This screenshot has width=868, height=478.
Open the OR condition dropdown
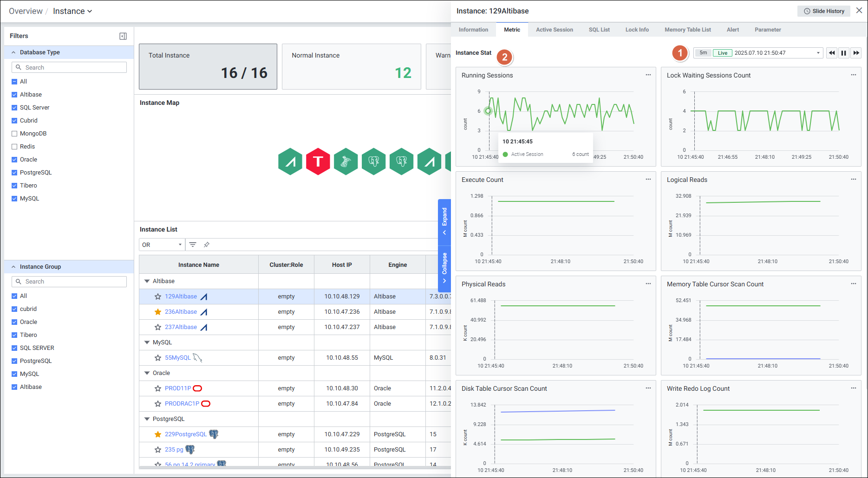162,245
